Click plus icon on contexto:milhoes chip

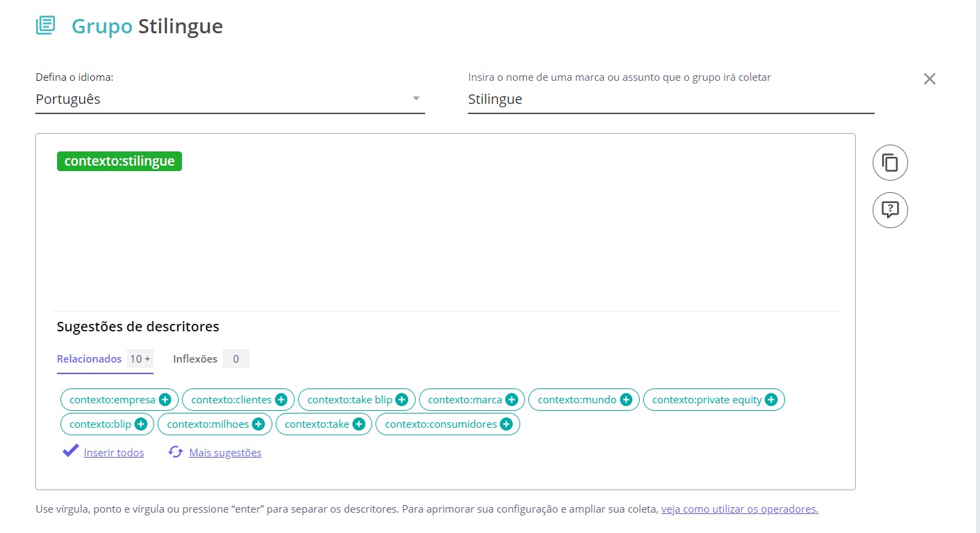click(x=258, y=424)
